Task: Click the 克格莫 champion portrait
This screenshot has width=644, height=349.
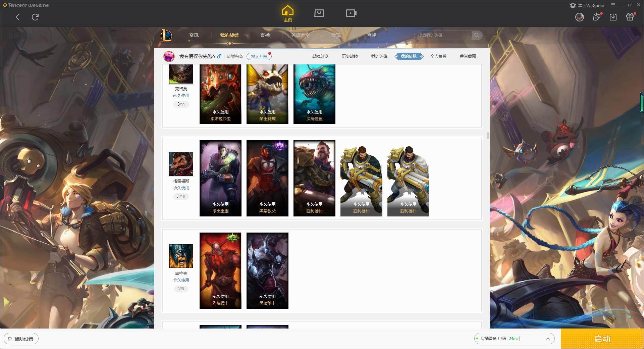Action: 181,74
